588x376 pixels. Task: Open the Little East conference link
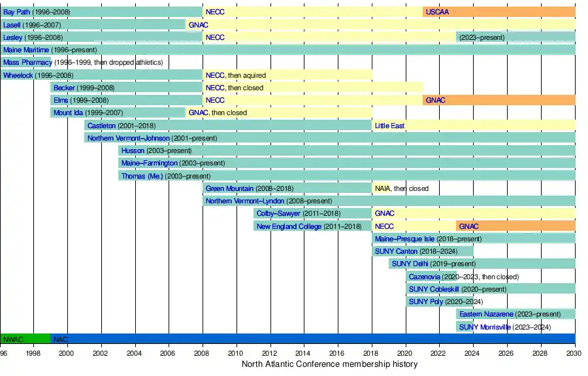389,126
